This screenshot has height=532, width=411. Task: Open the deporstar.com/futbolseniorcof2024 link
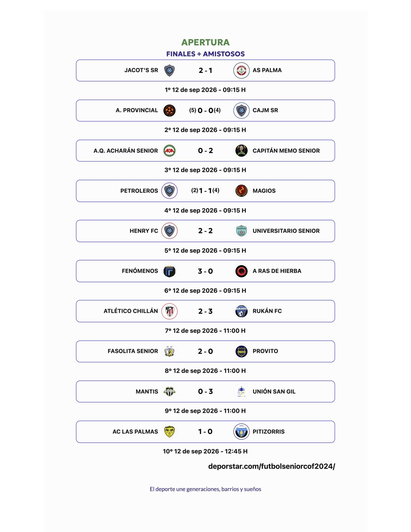(271, 466)
